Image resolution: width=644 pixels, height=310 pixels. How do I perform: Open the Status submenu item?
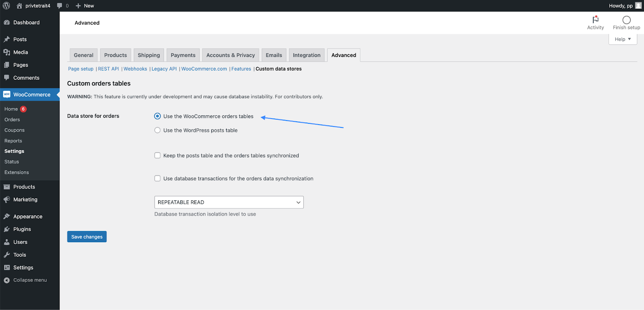tap(12, 162)
